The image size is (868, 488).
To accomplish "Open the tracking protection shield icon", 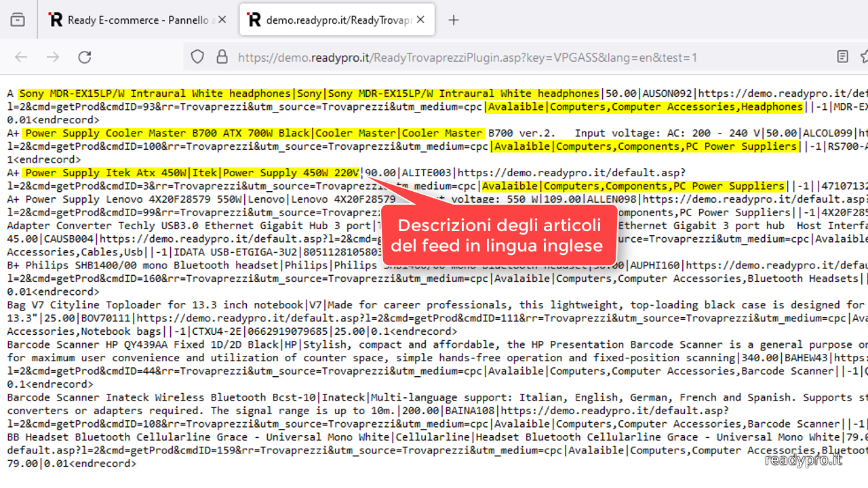I will click(197, 57).
